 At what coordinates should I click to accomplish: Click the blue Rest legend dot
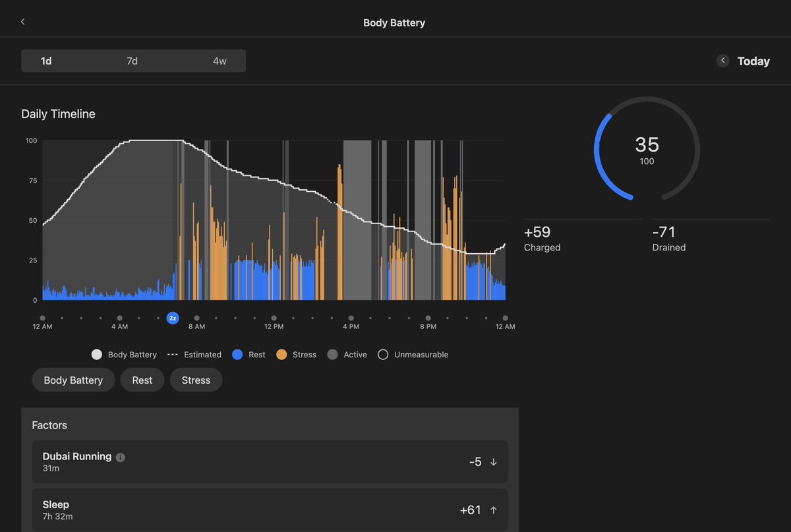tap(238, 355)
